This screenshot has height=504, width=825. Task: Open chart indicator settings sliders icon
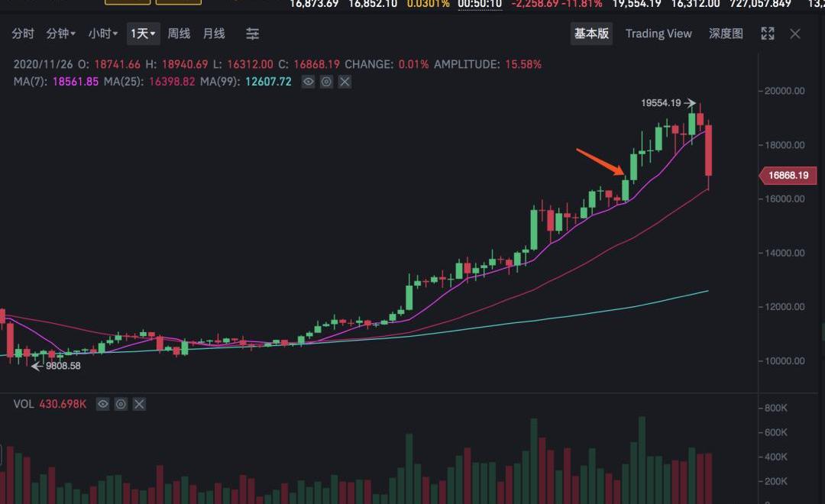pyautogui.click(x=252, y=34)
